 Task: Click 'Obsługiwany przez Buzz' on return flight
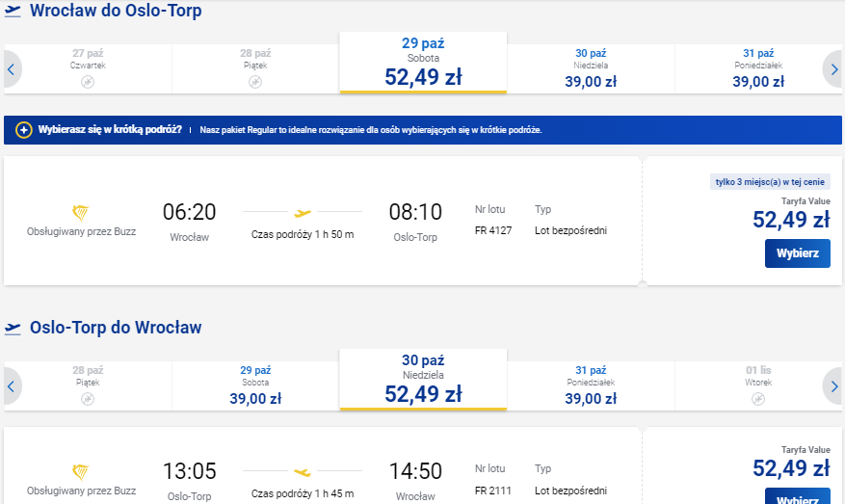[x=81, y=491]
